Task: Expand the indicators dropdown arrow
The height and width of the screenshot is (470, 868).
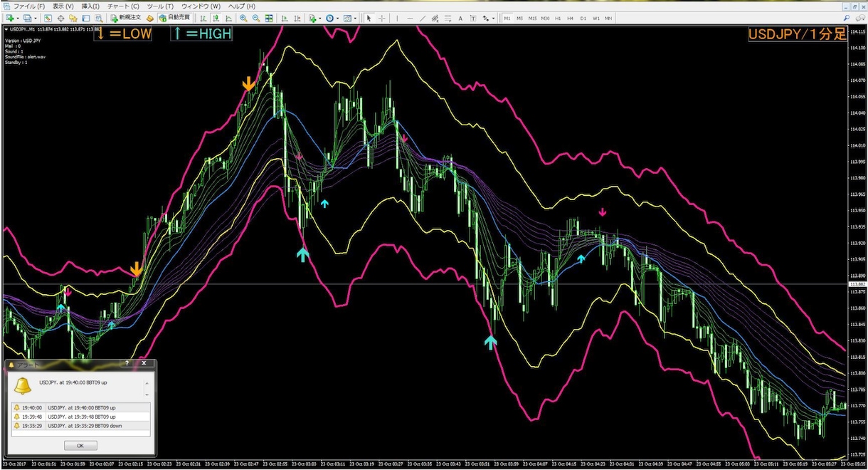Action: coord(320,18)
